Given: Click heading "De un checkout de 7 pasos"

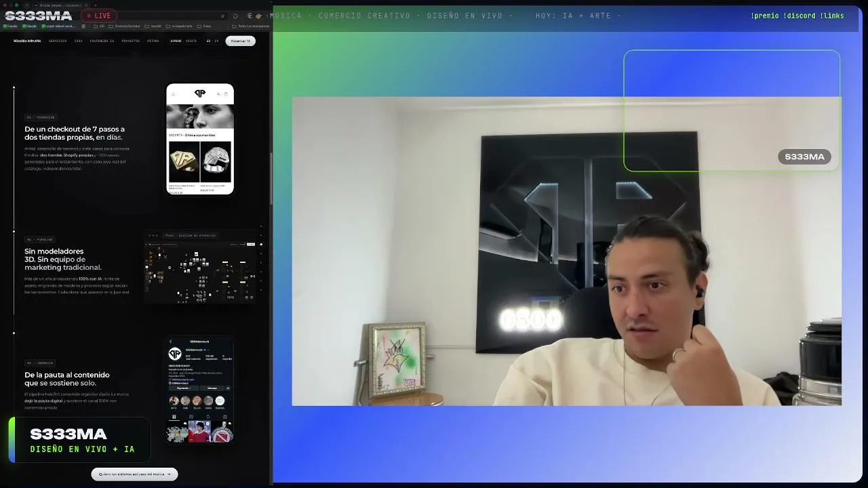Looking at the screenshot, I should [75, 133].
